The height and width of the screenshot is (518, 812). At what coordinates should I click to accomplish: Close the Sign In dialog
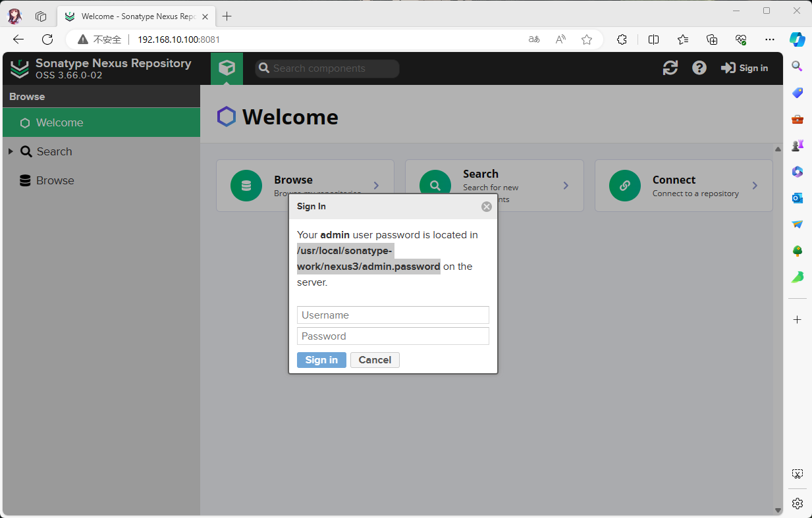coord(487,207)
